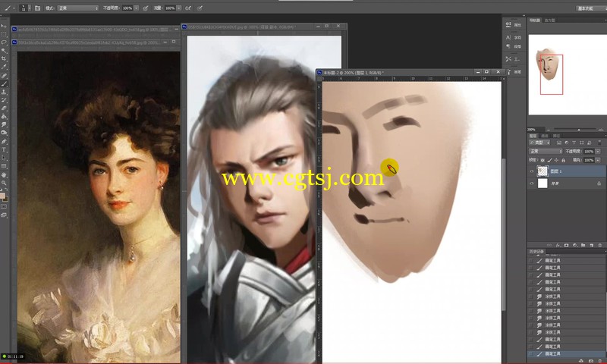Create new adjustment layer from Layers footer
Viewport: 607px width, 364px height.
point(574,245)
